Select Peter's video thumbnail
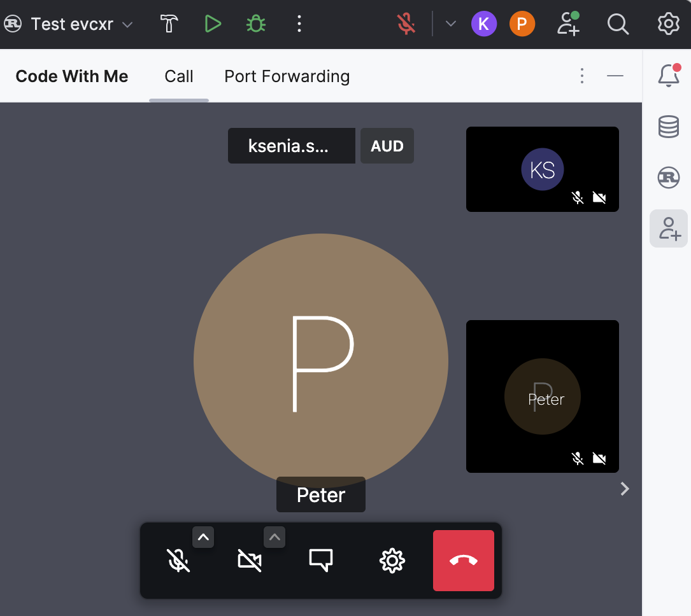 point(542,396)
